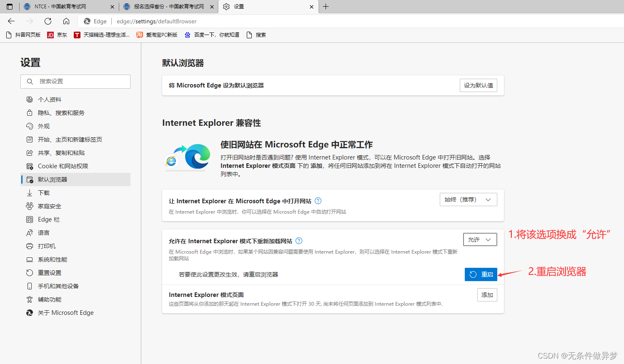The image size is (624, 364).
Task: Click 设为默认值 button
Action: [479, 85]
